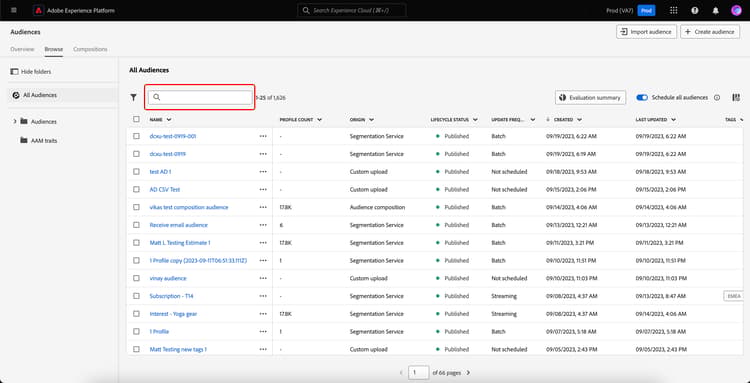Toggle Schedule all audiences switch
This screenshot has height=383, width=750.
[642, 98]
